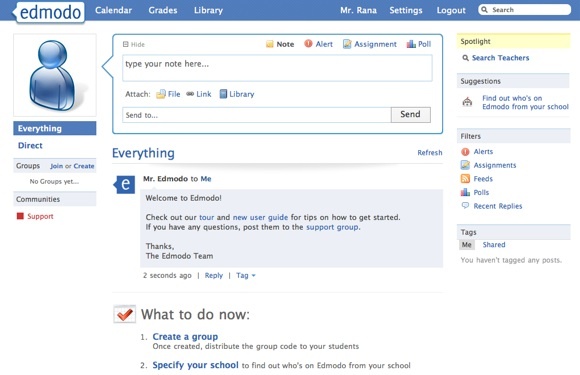Click the Polls filter chart icon
This screenshot has width=580, height=375.
coord(465,192)
